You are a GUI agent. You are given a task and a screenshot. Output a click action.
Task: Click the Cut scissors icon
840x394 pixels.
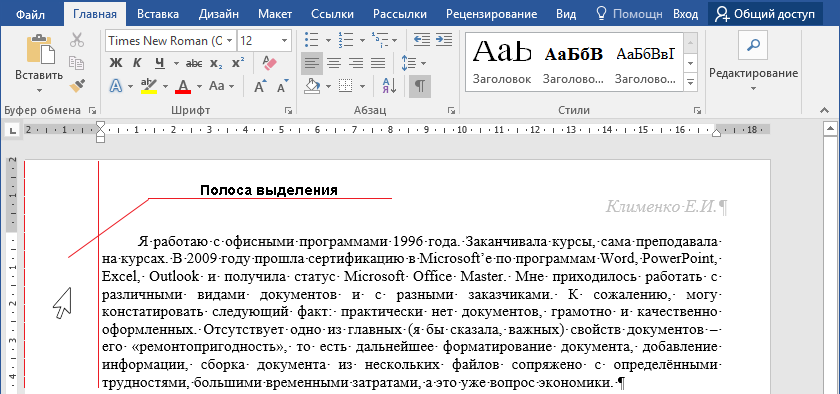pos(77,41)
